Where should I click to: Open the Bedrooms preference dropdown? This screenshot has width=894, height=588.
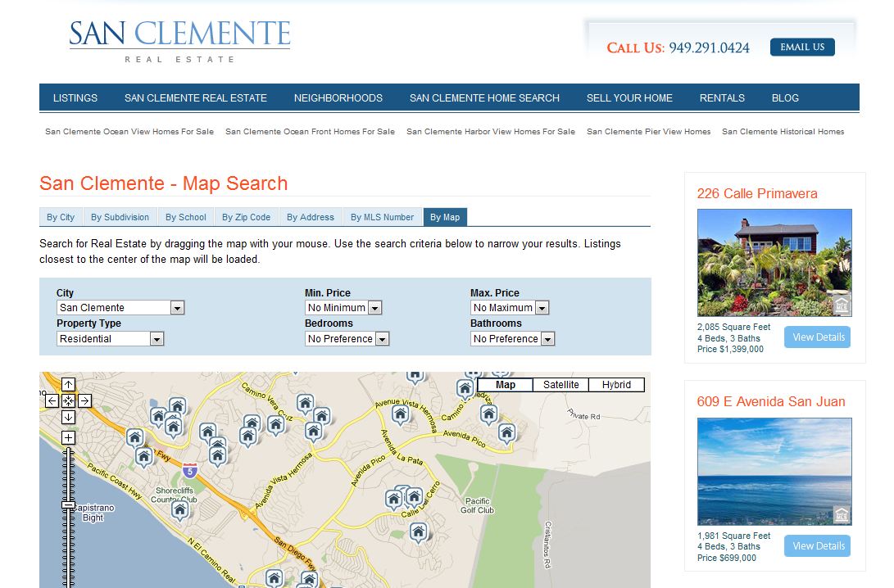tap(347, 339)
